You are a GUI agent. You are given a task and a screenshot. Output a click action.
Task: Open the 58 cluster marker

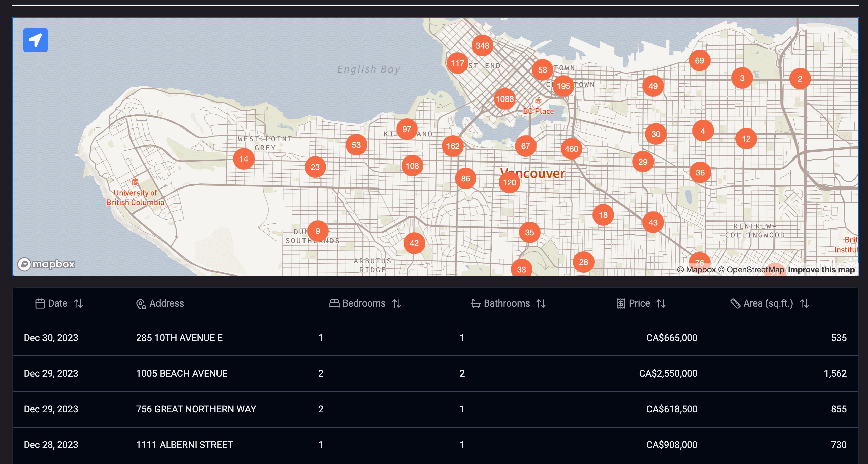[x=543, y=70]
